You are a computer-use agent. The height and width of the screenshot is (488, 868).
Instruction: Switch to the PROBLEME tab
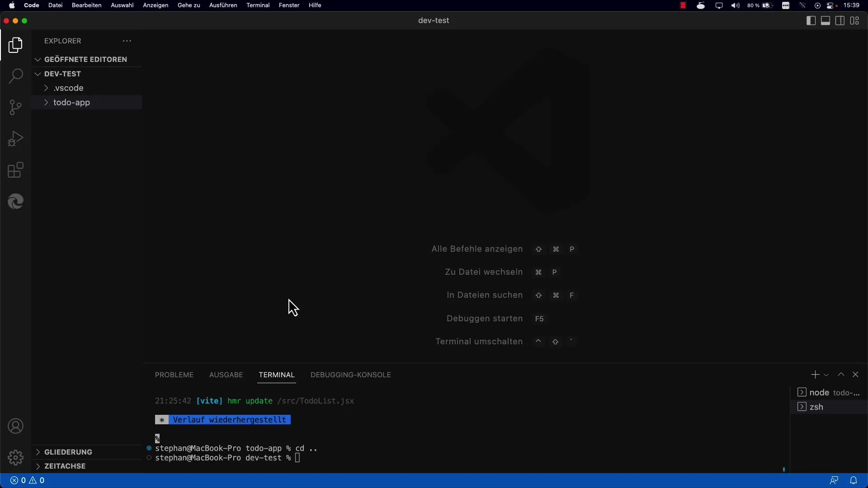(x=174, y=374)
